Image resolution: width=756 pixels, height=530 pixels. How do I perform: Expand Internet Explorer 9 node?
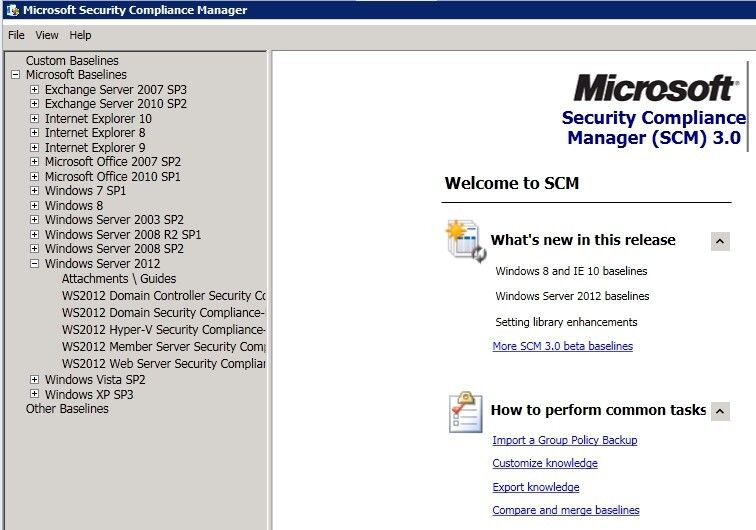point(34,148)
